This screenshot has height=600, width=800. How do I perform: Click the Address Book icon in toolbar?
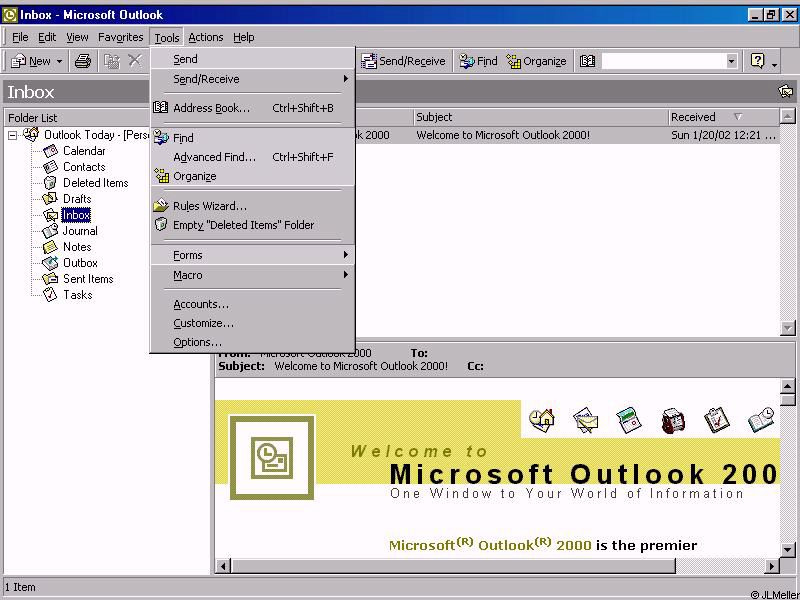click(x=587, y=61)
